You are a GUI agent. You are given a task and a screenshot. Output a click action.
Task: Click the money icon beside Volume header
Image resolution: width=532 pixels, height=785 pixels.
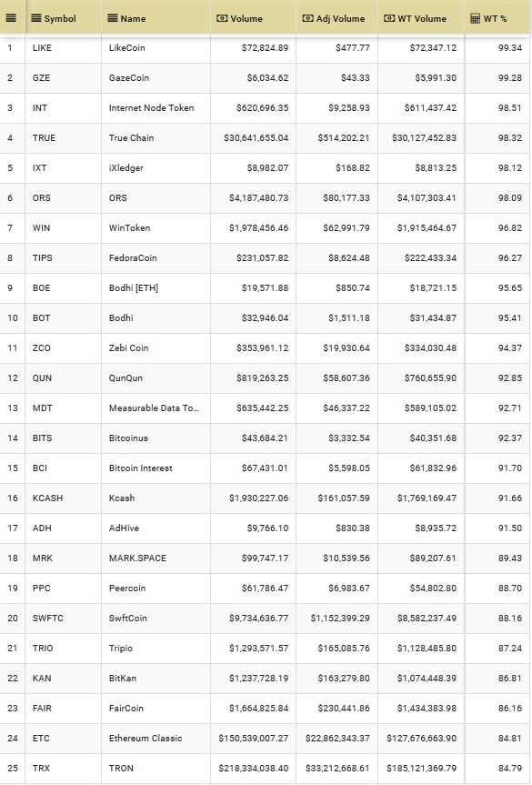[222, 18]
